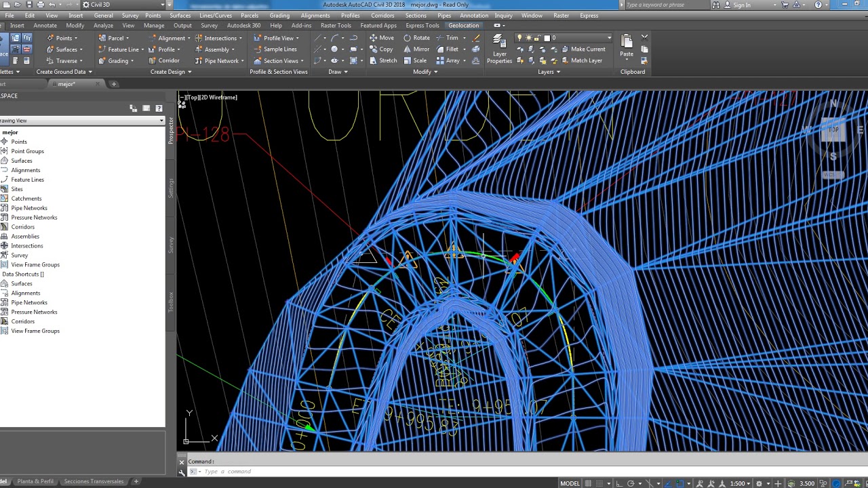Image resolution: width=868 pixels, height=488 pixels.
Task: Select the Arc draw tool
Action: 336,38
